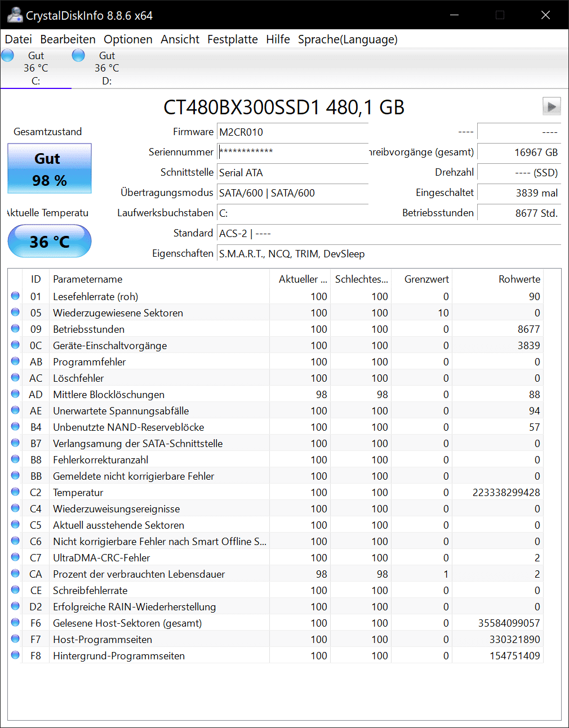Click the raw value 35584099057
569x728 pixels.
[x=509, y=623]
